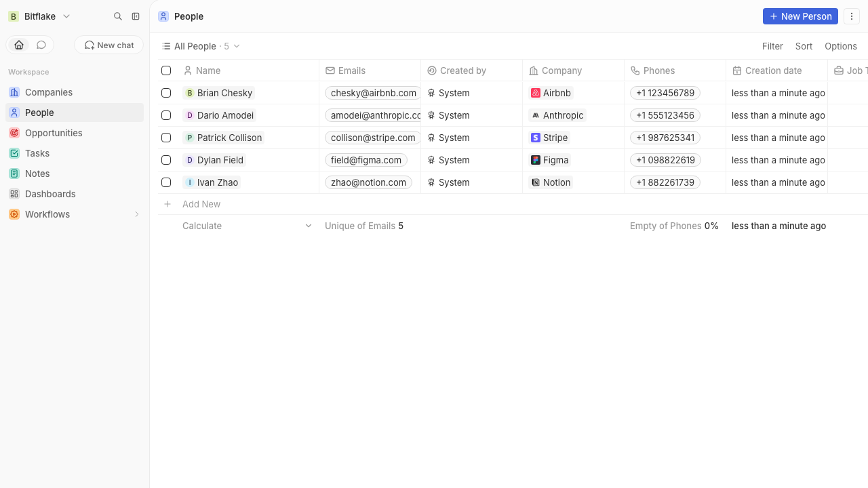Click the plus icon beside Add New
The image size is (868, 488).
pos(167,204)
